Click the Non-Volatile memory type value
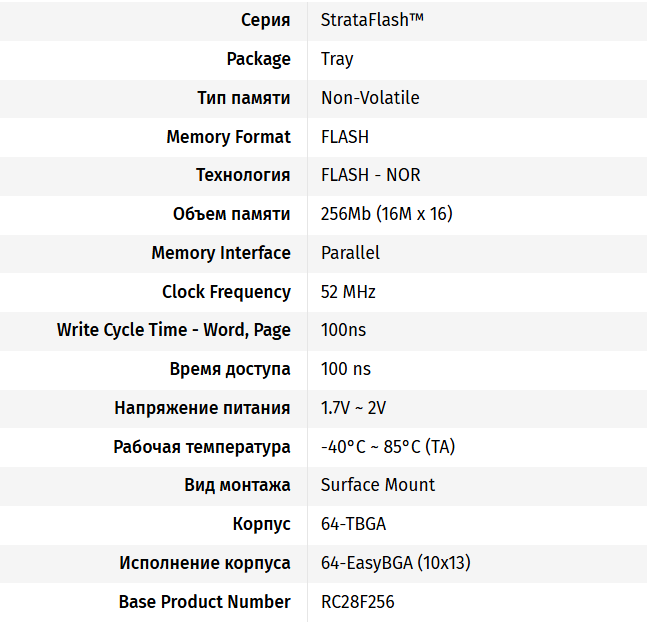The image size is (647, 628). 370,98
